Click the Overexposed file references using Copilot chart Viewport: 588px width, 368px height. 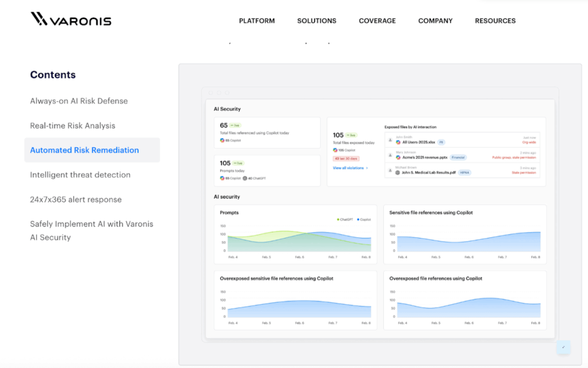click(465, 300)
